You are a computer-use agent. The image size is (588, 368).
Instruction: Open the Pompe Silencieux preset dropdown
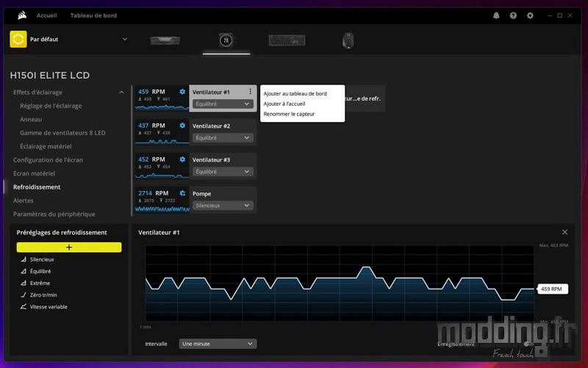pos(223,206)
